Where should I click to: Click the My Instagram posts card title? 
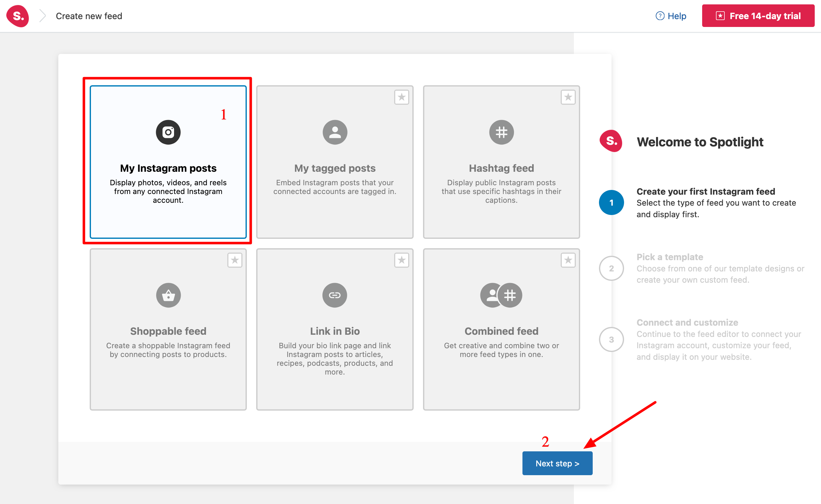(x=168, y=168)
